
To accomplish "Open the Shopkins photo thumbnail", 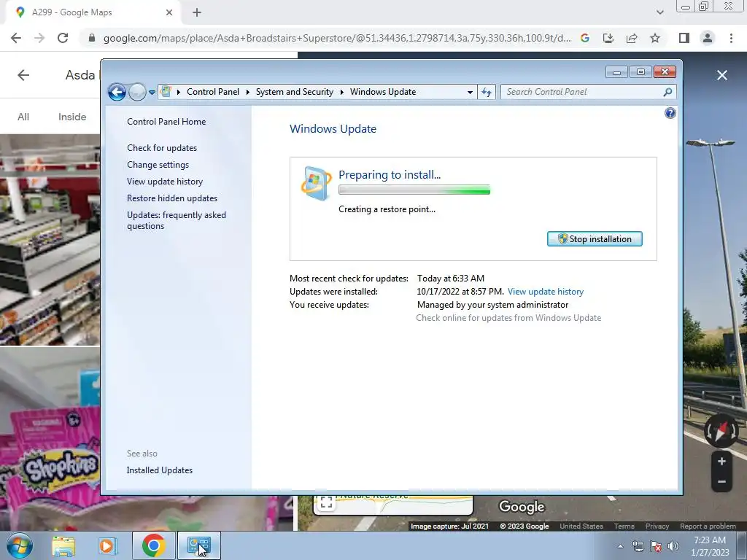I will click(x=50, y=438).
